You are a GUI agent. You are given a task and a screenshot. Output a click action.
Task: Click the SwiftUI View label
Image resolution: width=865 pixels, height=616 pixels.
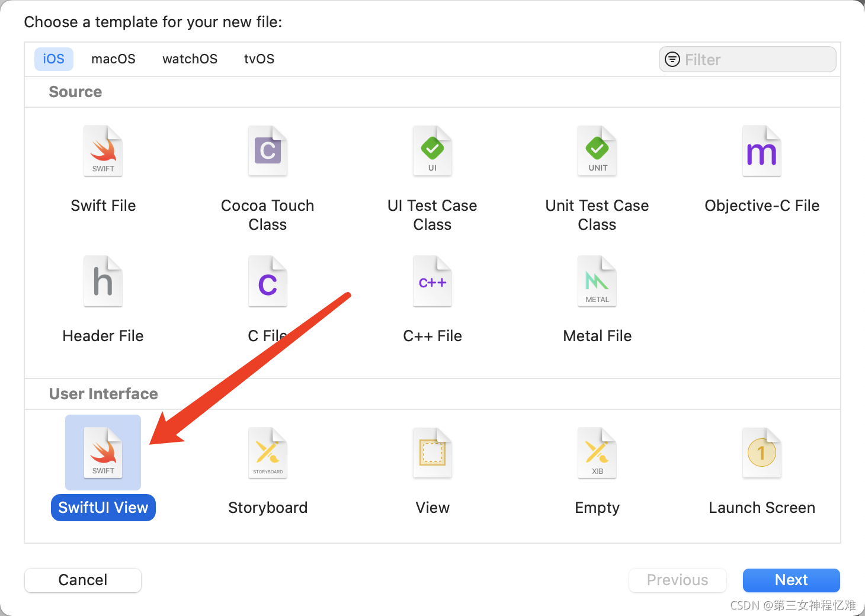tap(103, 508)
